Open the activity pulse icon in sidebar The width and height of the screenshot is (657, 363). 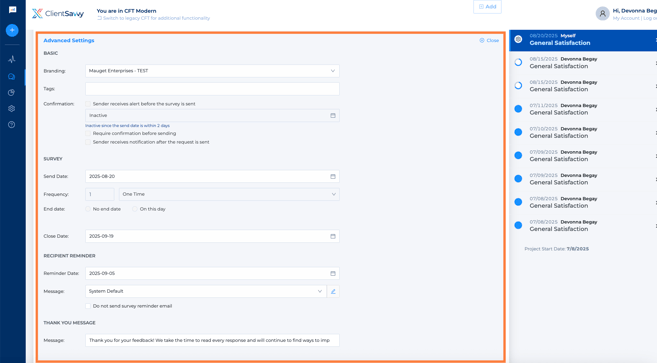tap(12, 59)
